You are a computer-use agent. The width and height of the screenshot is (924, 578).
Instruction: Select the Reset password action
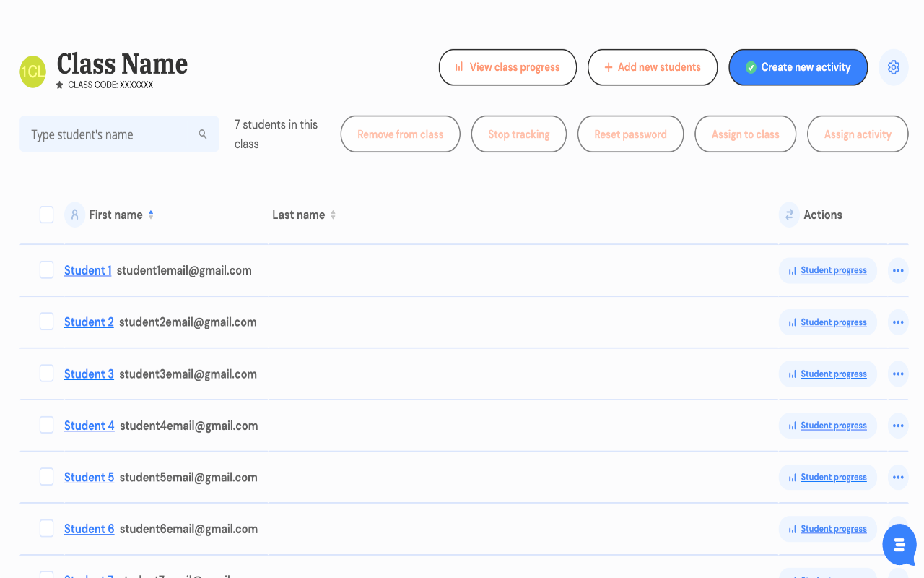coord(630,134)
